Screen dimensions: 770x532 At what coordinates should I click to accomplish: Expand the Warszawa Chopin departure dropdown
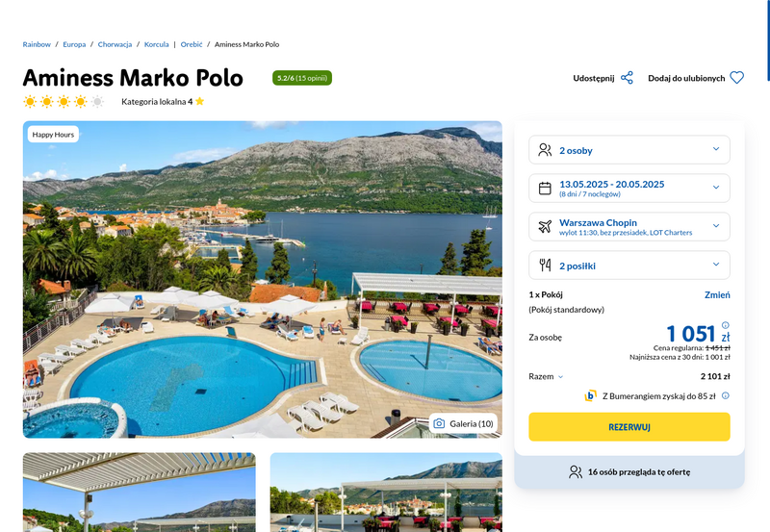[629, 226]
